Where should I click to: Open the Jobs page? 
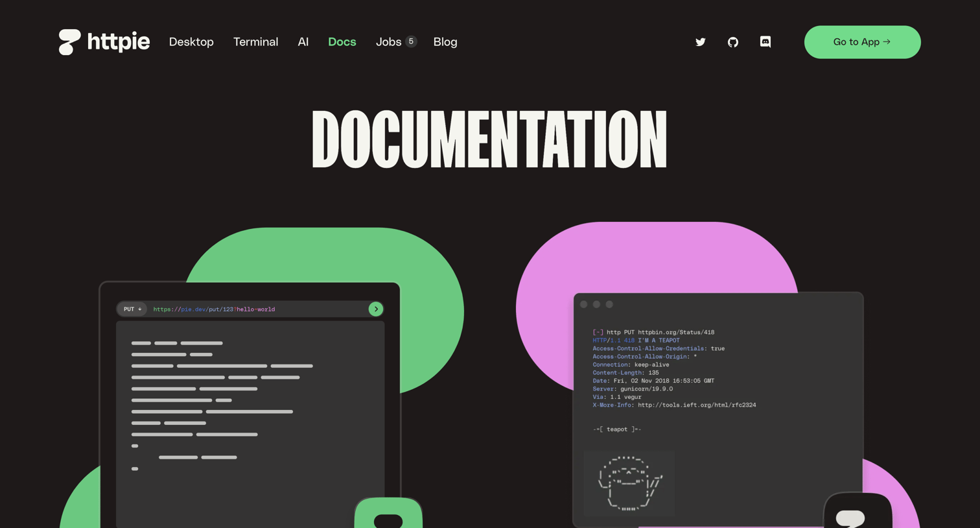pos(388,42)
